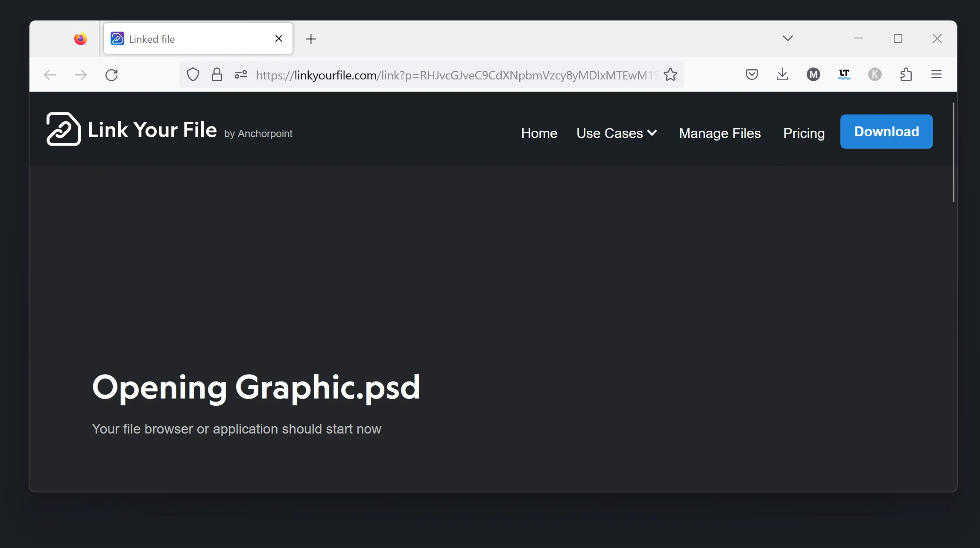Open the Pricing page
980x548 pixels.
pyautogui.click(x=803, y=133)
